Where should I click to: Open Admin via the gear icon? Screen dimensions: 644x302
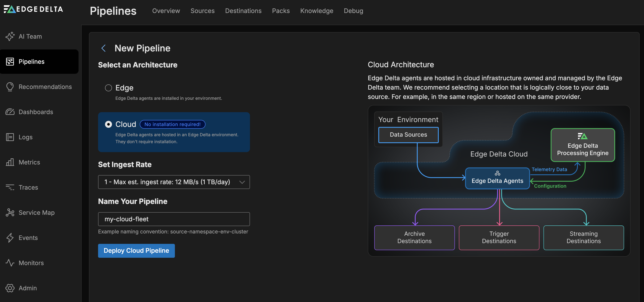[x=10, y=288]
